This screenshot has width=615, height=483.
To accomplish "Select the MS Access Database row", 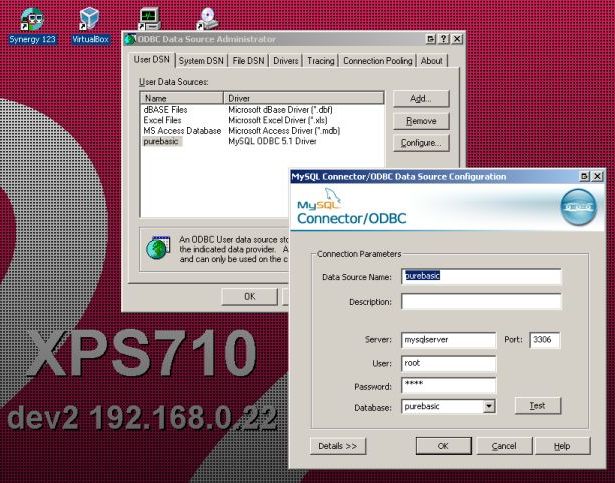I will click(182, 131).
